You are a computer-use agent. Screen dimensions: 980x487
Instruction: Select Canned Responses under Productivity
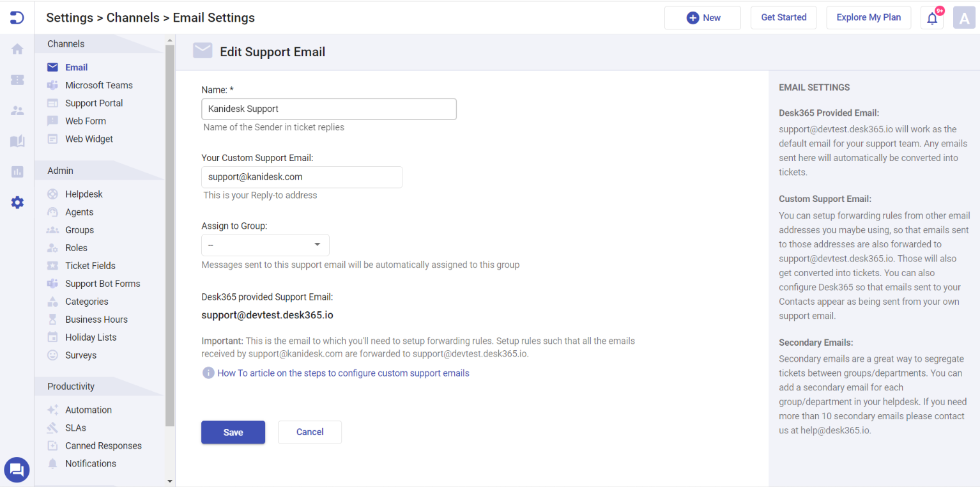point(103,445)
